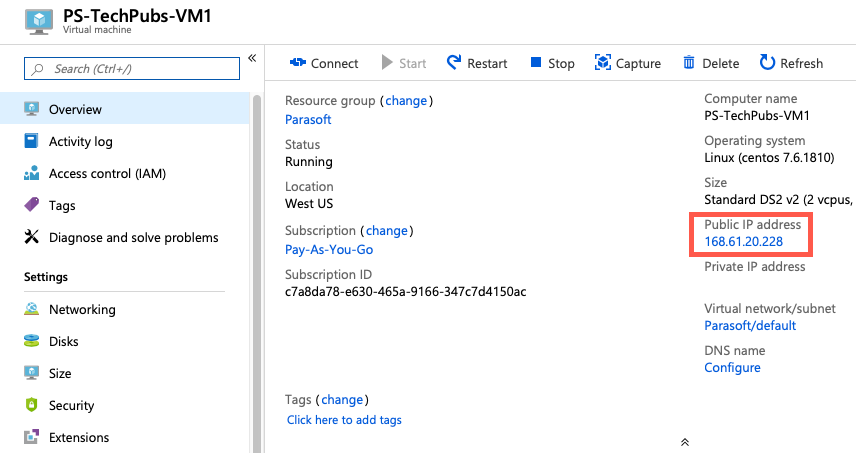Click the Disks stacked disk icon

coord(32,341)
